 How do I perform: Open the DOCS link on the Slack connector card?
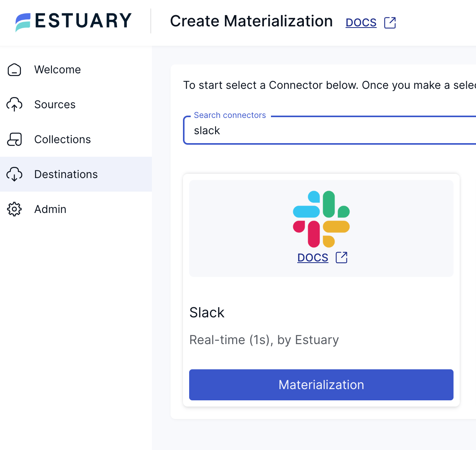pos(312,257)
